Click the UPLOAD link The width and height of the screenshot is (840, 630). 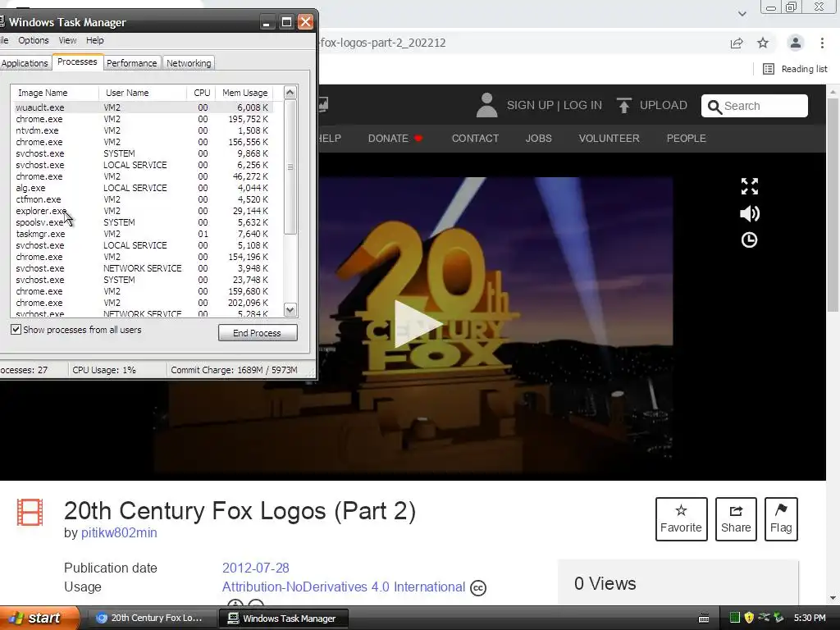pyautogui.click(x=663, y=105)
